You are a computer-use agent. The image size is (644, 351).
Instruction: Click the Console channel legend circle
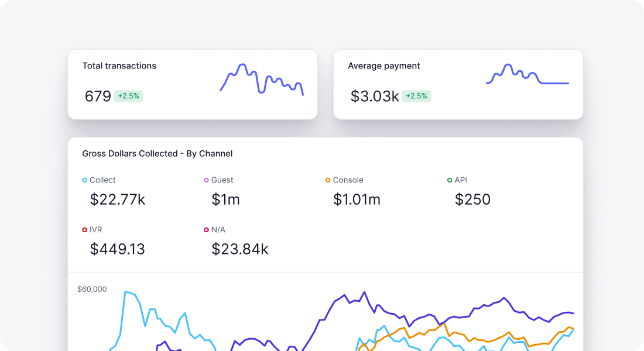coord(328,180)
